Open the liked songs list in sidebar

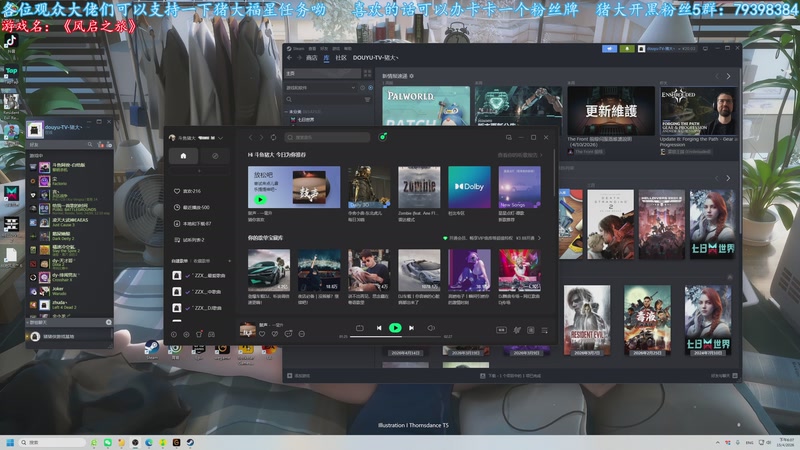pyautogui.click(x=188, y=191)
